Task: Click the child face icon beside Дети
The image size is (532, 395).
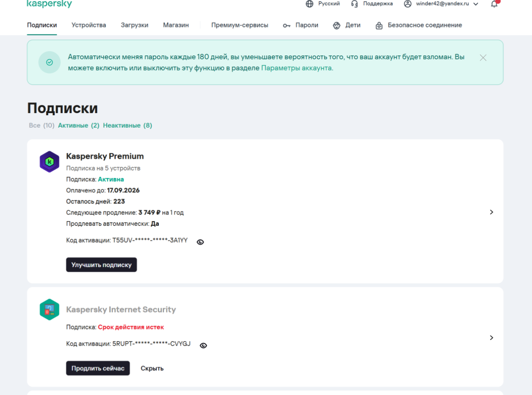Action: (x=336, y=25)
